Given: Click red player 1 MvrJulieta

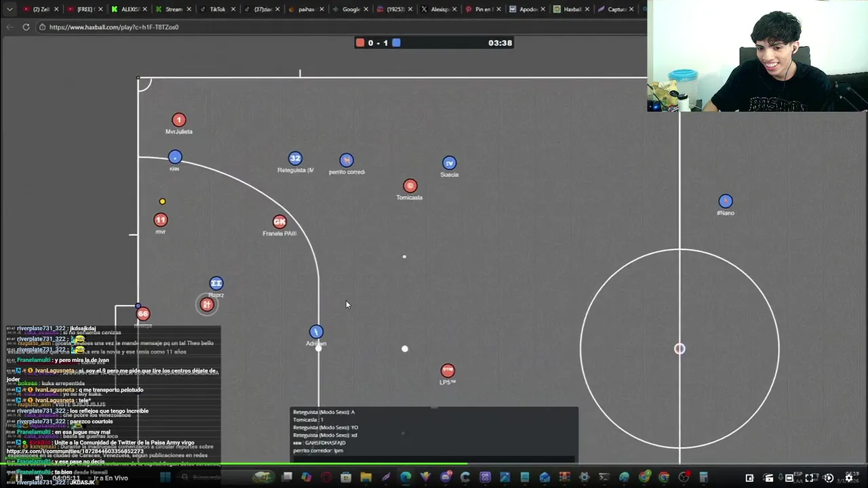Looking at the screenshot, I should pyautogui.click(x=178, y=120).
